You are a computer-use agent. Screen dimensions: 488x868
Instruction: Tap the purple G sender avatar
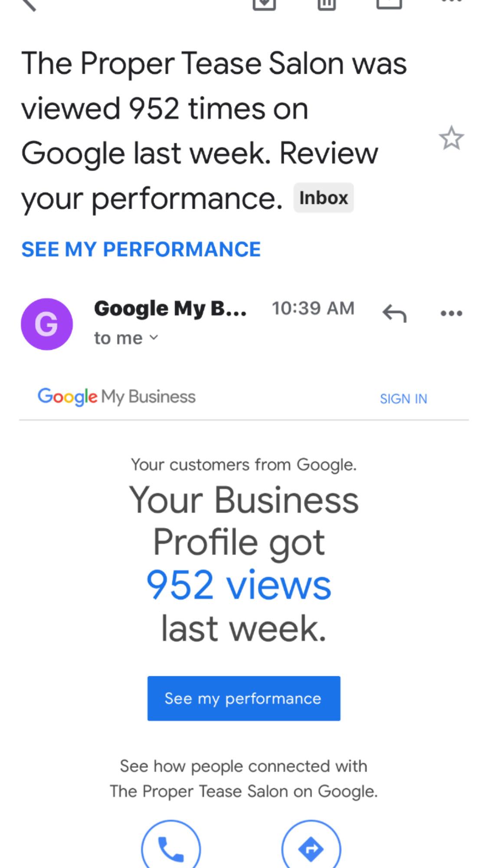pos(47,324)
